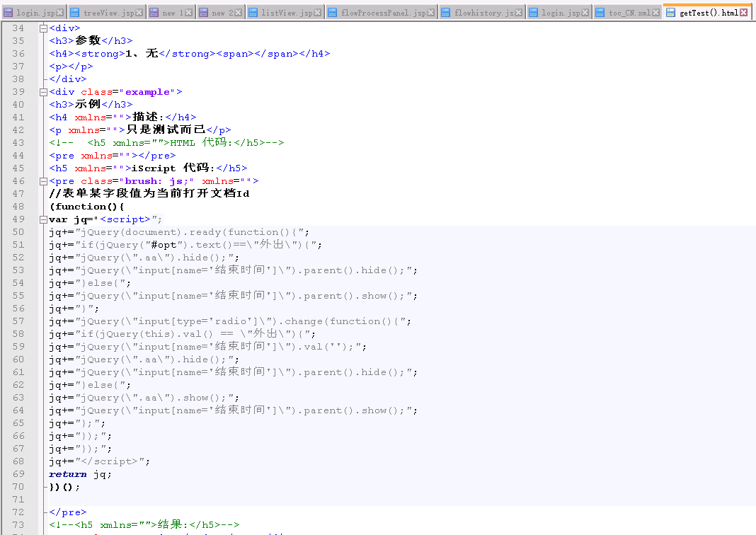Place cursor in h4 strong 1、无 line
Viewport: 756px width, 535px height.
[x=190, y=54]
